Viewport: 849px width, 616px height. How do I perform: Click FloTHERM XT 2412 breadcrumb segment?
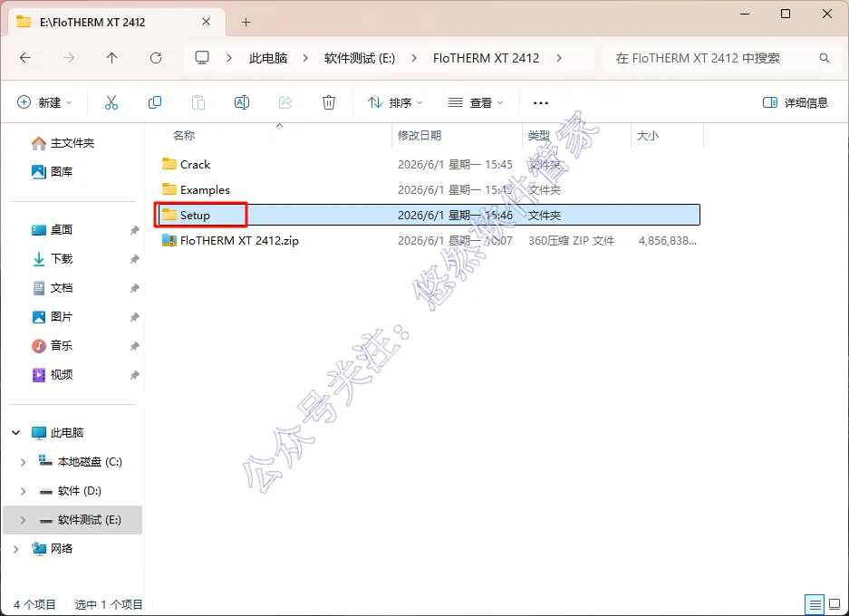pos(487,58)
